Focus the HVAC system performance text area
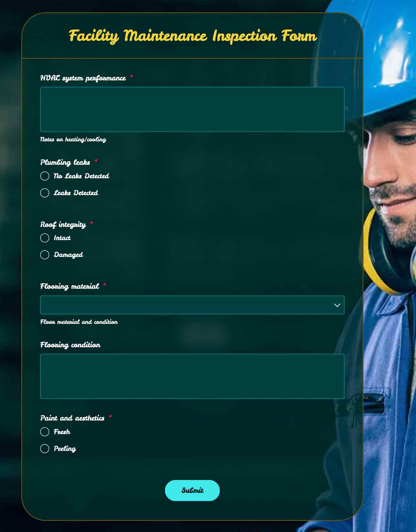 click(x=192, y=109)
